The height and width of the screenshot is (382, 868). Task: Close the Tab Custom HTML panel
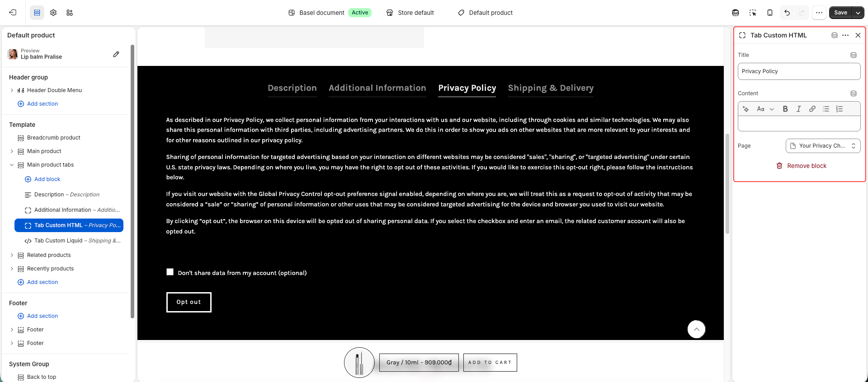coord(858,35)
